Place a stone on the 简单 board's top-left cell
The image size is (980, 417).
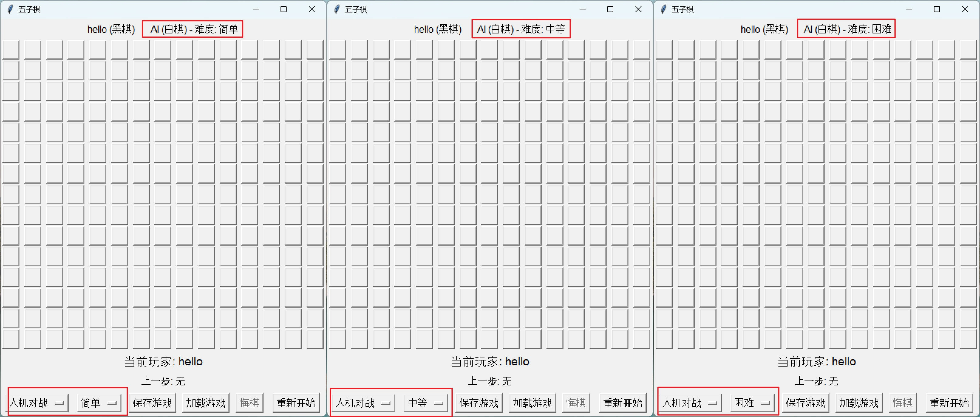pos(11,50)
